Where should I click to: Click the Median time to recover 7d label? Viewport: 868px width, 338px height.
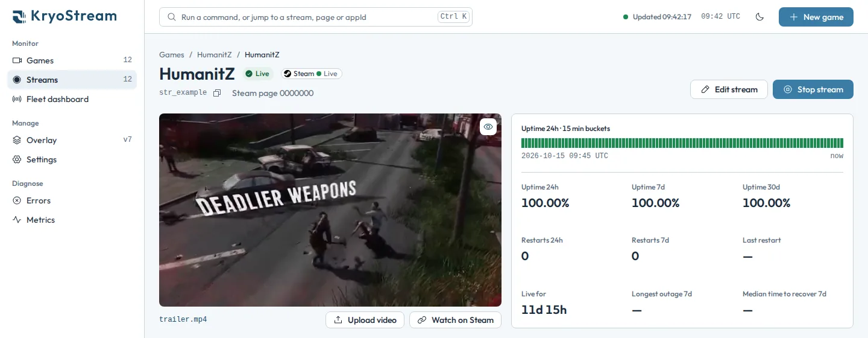(x=784, y=294)
